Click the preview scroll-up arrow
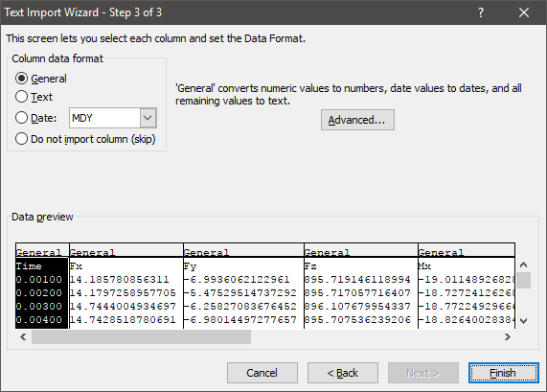The image size is (547, 392). point(523,265)
